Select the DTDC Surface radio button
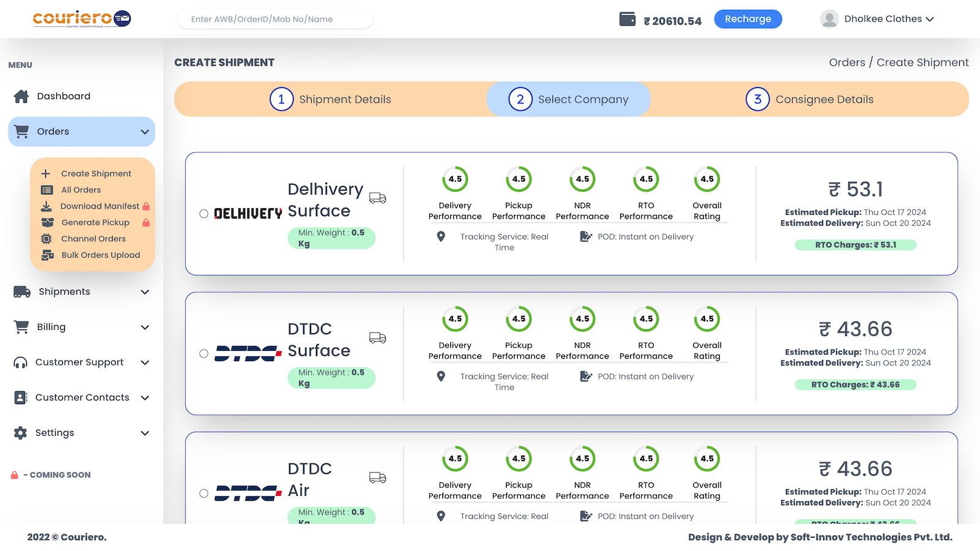Screen dimensions: 980x551 (x=204, y=353)
